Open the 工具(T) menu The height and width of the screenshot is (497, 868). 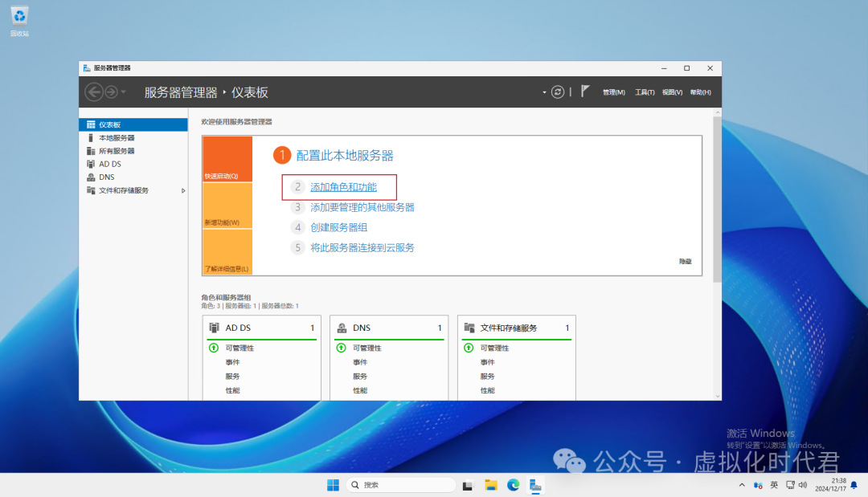pyautogui.click(x=645, y=92)
